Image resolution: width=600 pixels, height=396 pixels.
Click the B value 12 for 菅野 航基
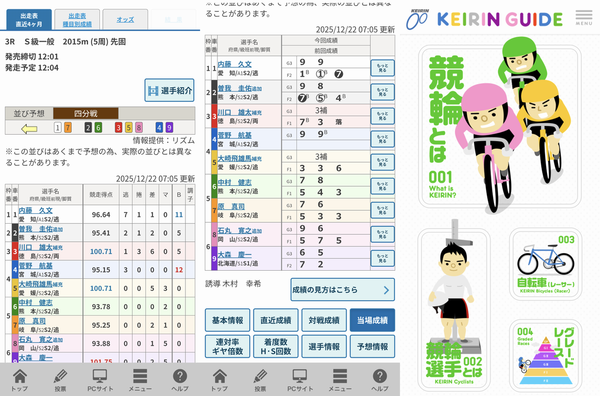(179, 270)
